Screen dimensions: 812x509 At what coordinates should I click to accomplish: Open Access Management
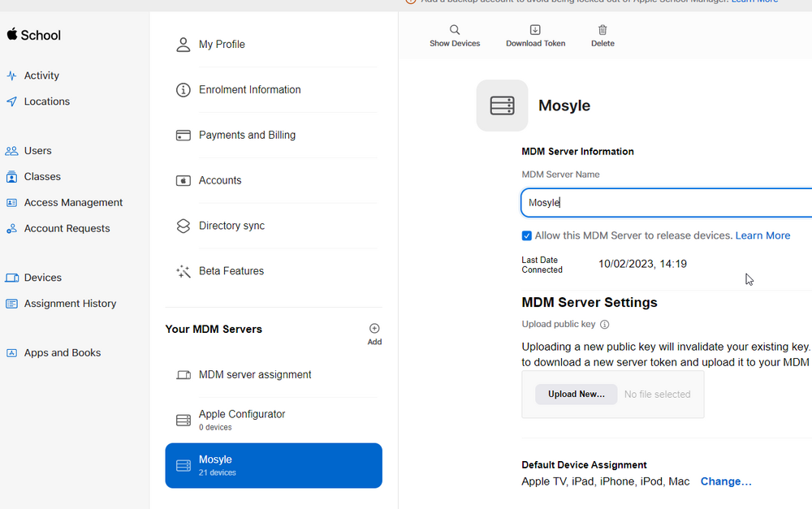coord(74,202)
